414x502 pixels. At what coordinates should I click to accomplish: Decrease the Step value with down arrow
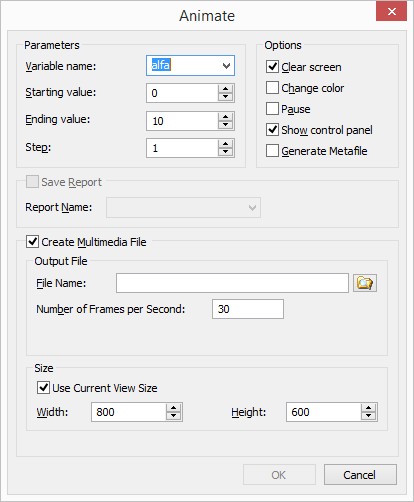[x=226, y=152]
